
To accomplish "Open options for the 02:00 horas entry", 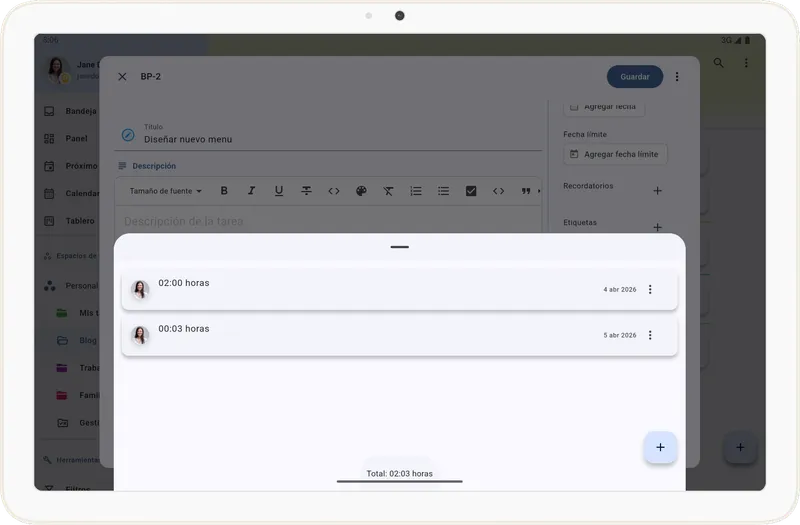I will pyautogui.click(x=650, y=289).
